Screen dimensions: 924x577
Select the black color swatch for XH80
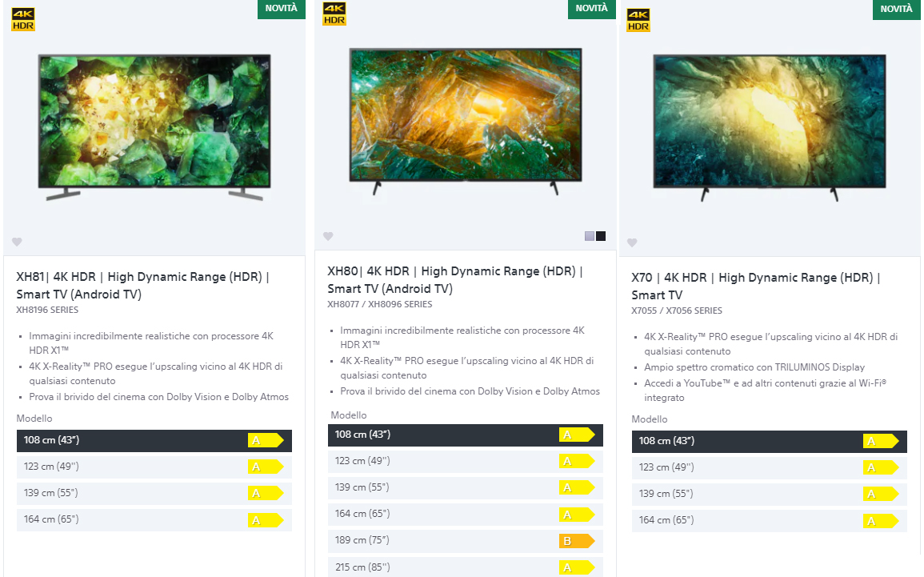click(600, 236)
